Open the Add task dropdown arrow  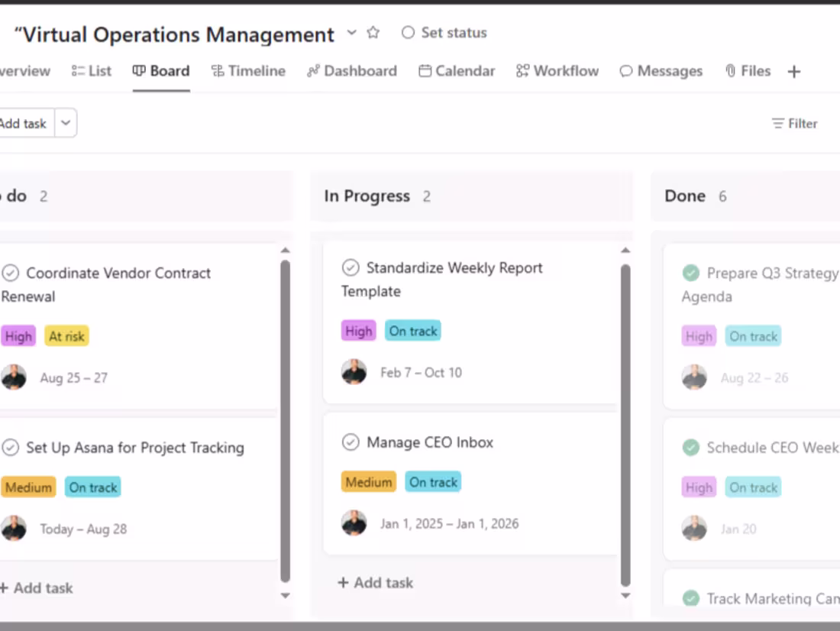click(x=65, y=123)
